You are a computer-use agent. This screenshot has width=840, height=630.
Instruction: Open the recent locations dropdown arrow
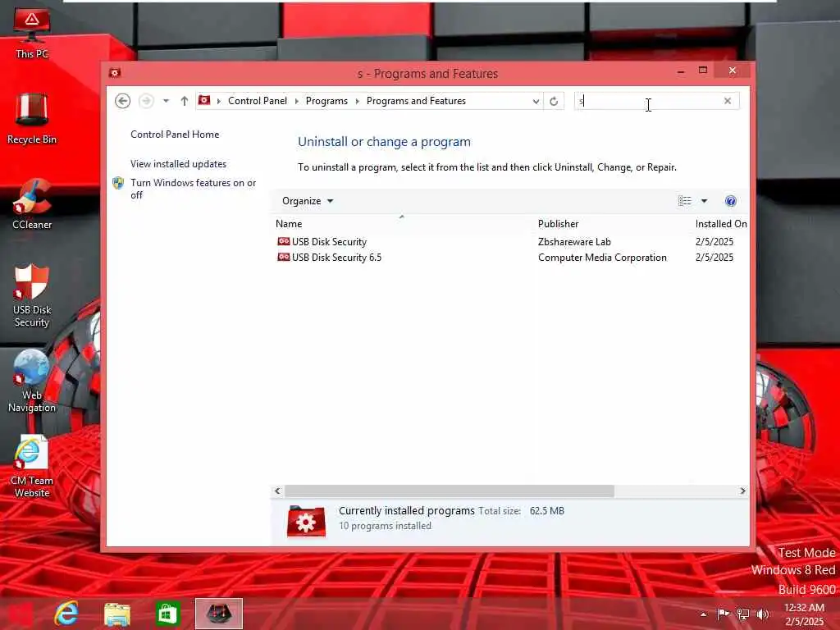[166, 101]
